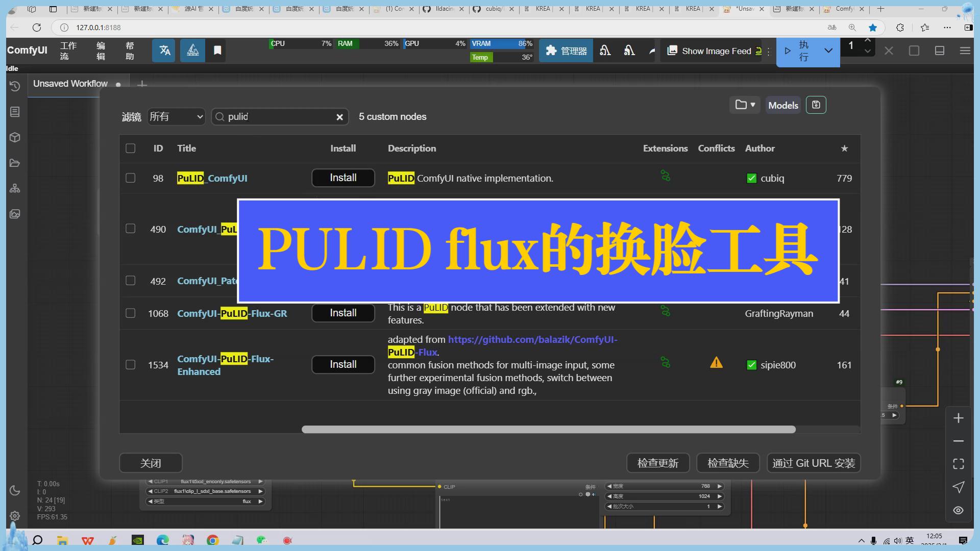Open ComfyUI-PuLID-Flux-Enhanced title link
Viewport: 980px width, 551px height.
pos(225,365)
